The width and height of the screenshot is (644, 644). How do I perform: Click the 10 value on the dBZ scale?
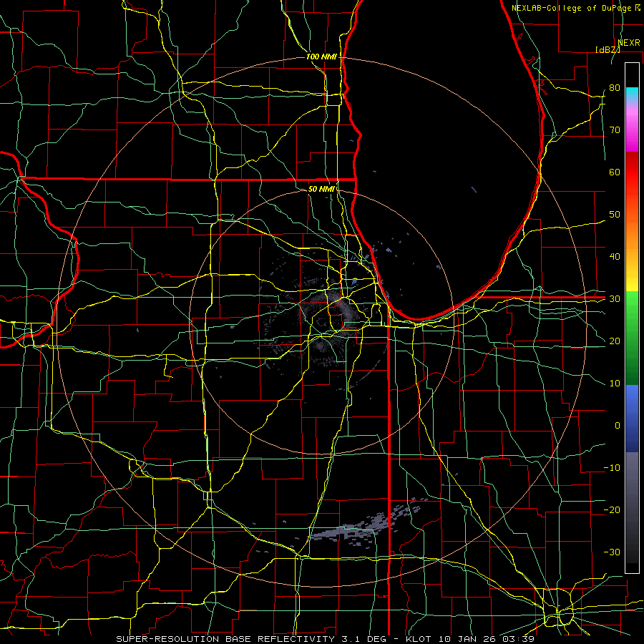tap(615, 384)
